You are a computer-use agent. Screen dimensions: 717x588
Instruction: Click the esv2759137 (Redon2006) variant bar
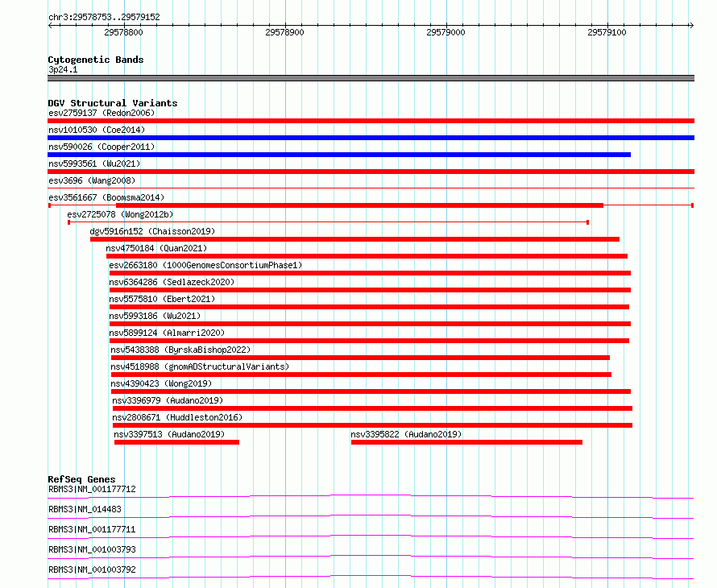371,121
